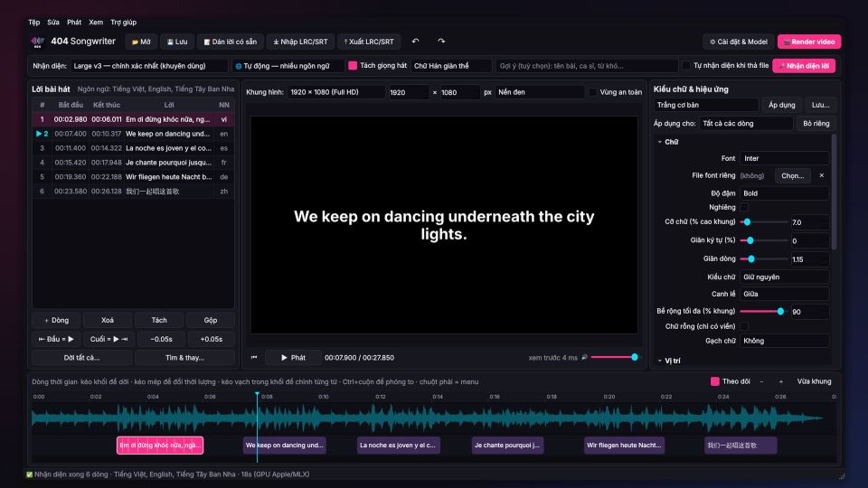The height and width of the screenshot is (488, 868).
Task: Set line start with Đầu = play
Action: pyautogui.click(x=56, y=339)
